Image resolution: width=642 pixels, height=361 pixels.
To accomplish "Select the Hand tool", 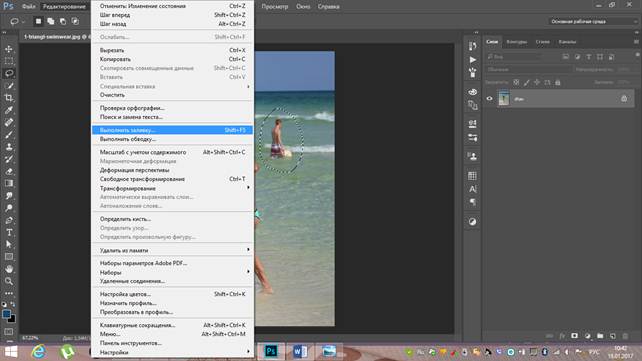I will [9, 269].
